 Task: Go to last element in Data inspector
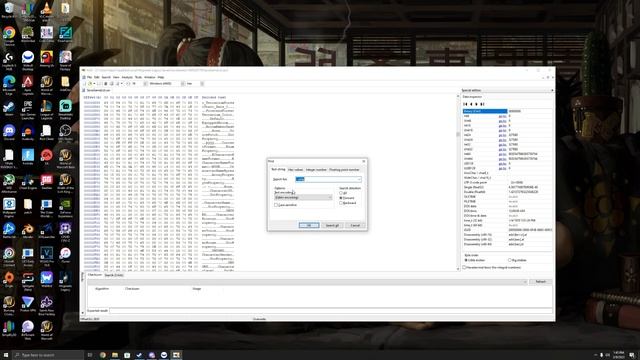point(482,104)
